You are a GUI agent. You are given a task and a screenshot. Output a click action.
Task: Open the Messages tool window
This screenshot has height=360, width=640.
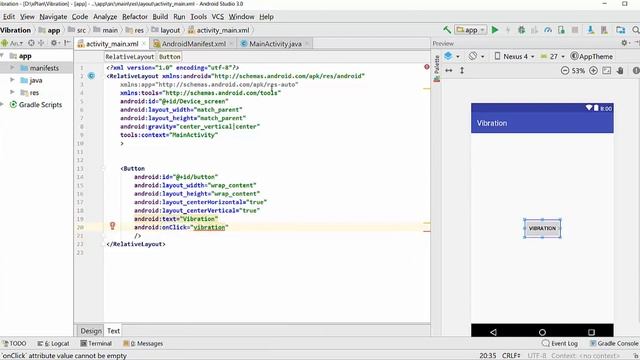pos(143,344)
